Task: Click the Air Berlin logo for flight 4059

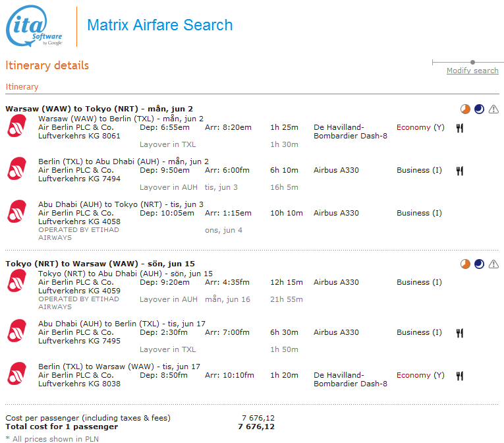Action: [x=16, y=281]
